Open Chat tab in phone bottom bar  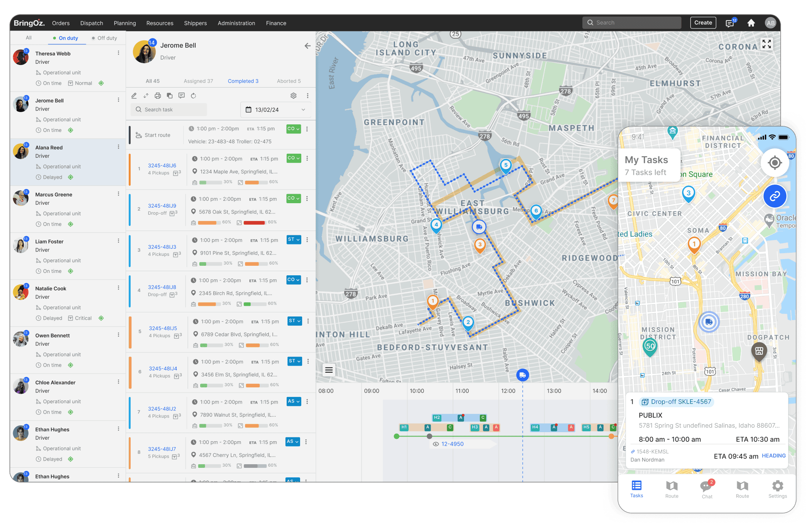click(707, 490)
